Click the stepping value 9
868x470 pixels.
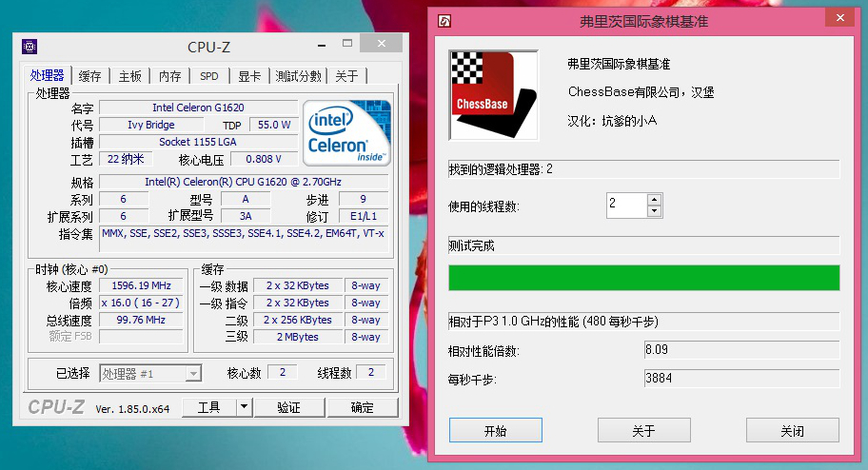point(364,199)
